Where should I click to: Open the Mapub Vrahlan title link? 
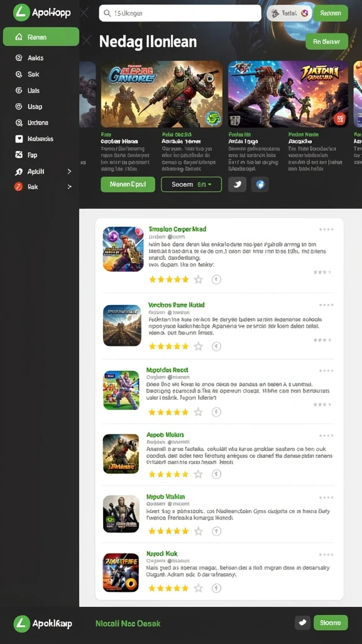point(165,497)
